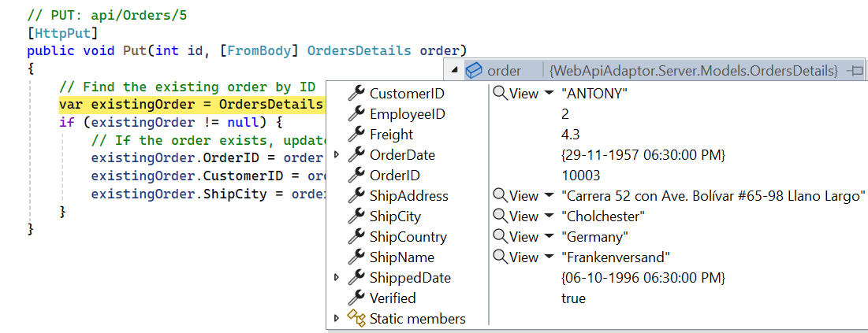This screenshot has width=868, height=333.
Task: Open the View dropdown arrow for ShipAddress
Action: click(x=548, y=196)
